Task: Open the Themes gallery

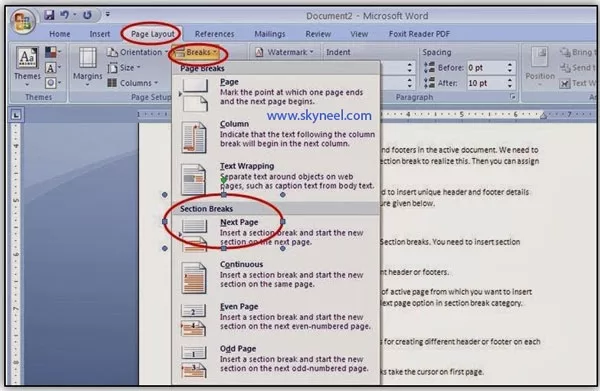Action: [27, 67]
